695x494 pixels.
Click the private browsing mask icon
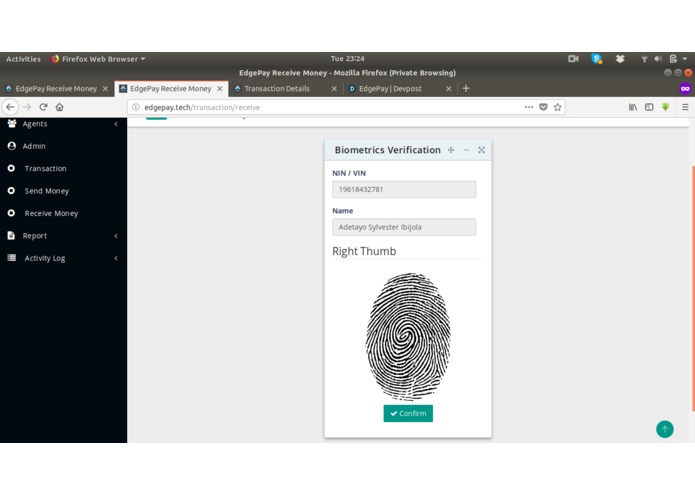click(x=685, y=88)
